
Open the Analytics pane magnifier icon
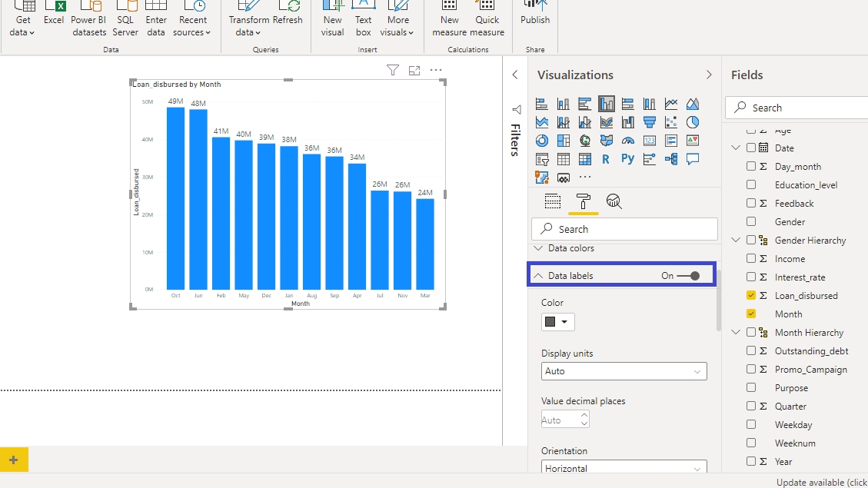coord(614,202)
